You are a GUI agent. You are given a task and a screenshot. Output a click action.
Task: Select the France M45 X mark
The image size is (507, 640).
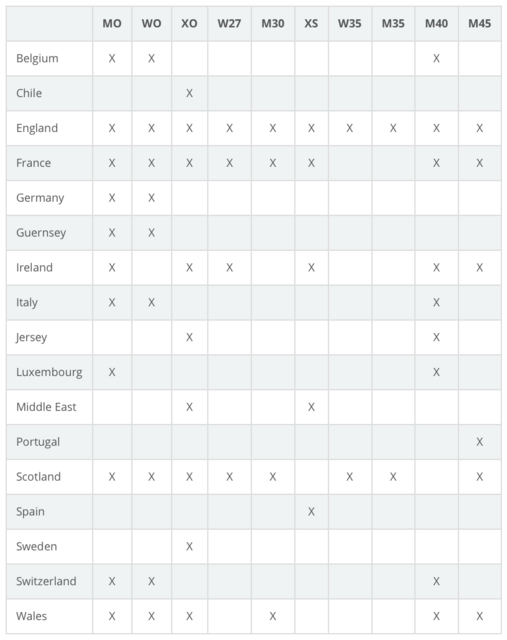coord(480,163)
